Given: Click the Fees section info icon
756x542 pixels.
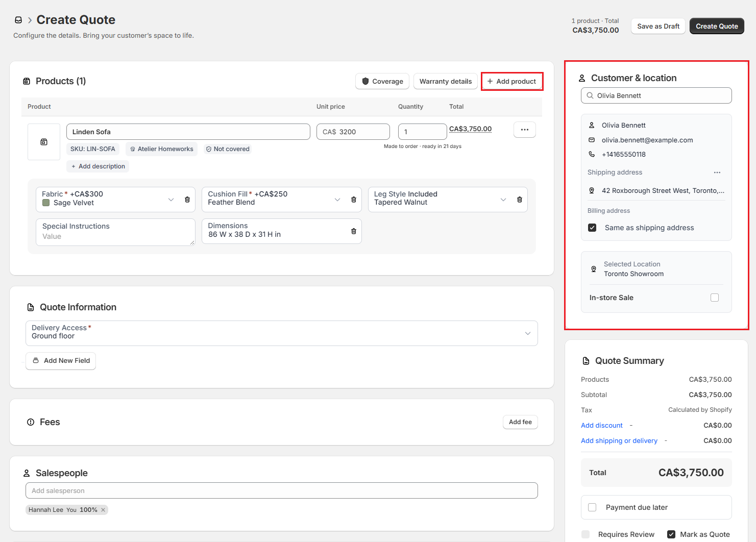Looking at the screenshot, I should [31, 422].
